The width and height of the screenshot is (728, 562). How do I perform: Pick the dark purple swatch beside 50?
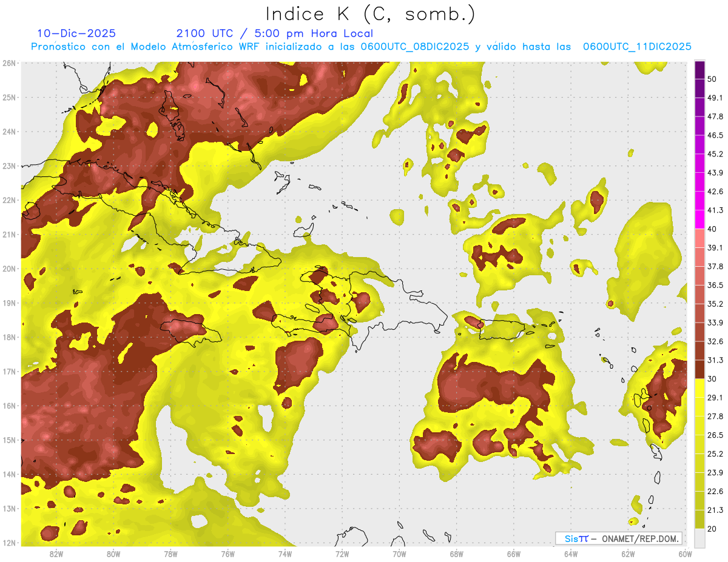pyautogui.click(x=700, y=70)
